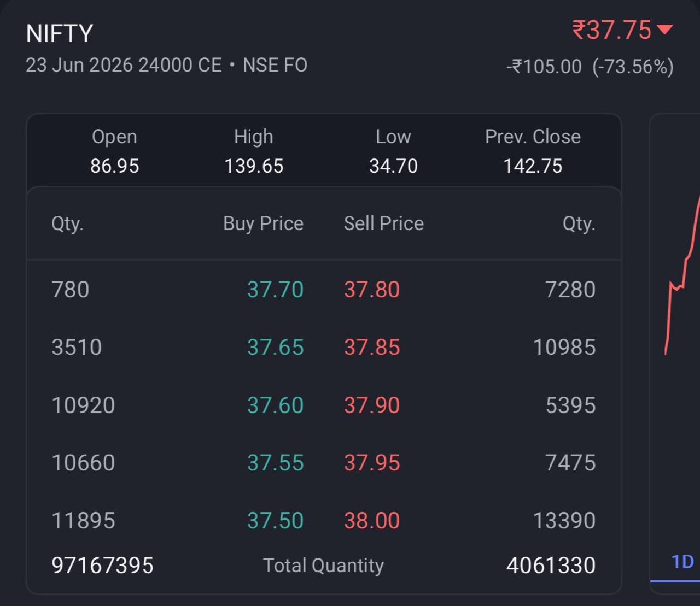Tap the best ask price 37.80
Image resolution: width=700 pixels, height=606 pixels.
point(372,290)
